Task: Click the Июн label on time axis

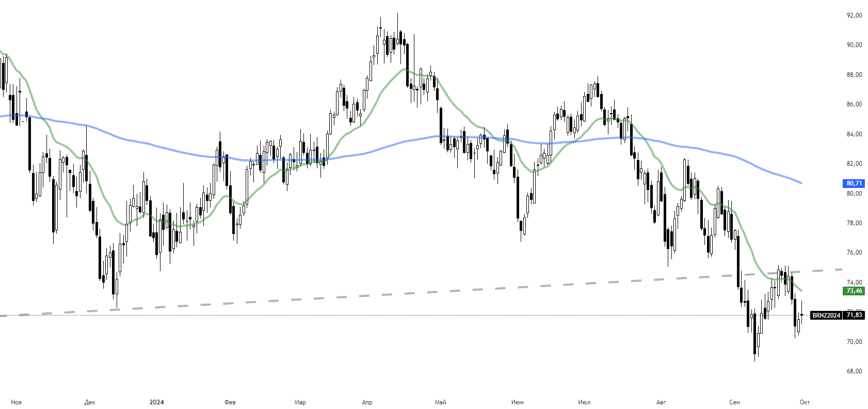Action: (x=517, y=402)
